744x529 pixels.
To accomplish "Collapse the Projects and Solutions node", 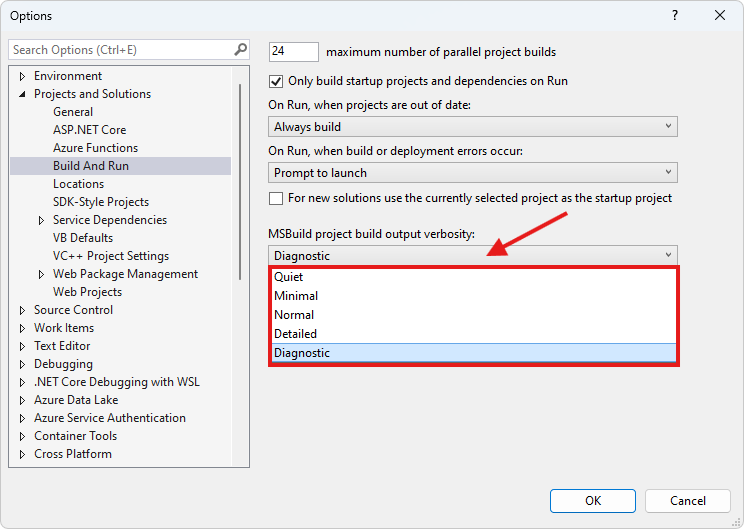I will point(22,94).
